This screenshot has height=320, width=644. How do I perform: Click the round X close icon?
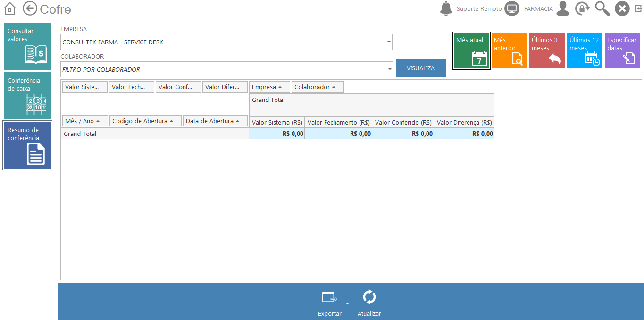tap(622, 8)
